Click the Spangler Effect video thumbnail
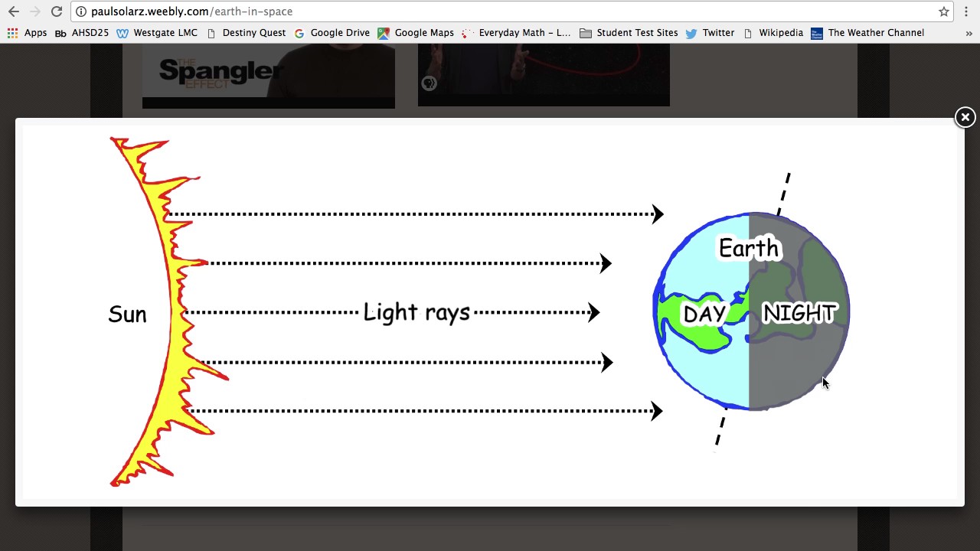The height and width of the screenshot is (551, 980). tap(269, 76)
